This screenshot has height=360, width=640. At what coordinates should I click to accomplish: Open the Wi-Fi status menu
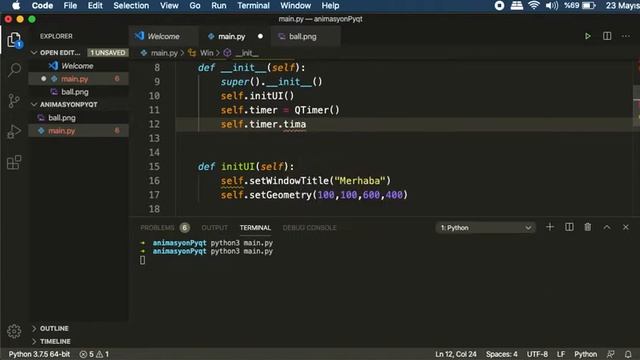tap(534, 6)
